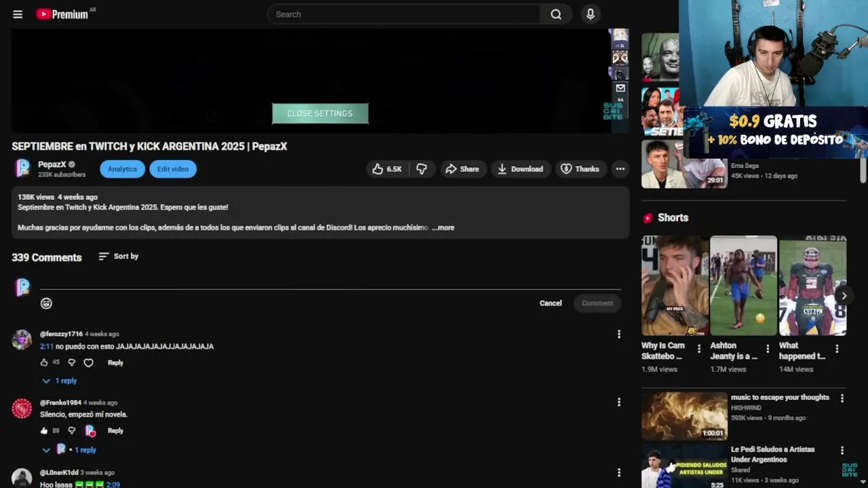Image resolution: width=868 pixels, height=488 pixels.
Task: Unlike the @Franko1984 comment
Action: point(44,430)
